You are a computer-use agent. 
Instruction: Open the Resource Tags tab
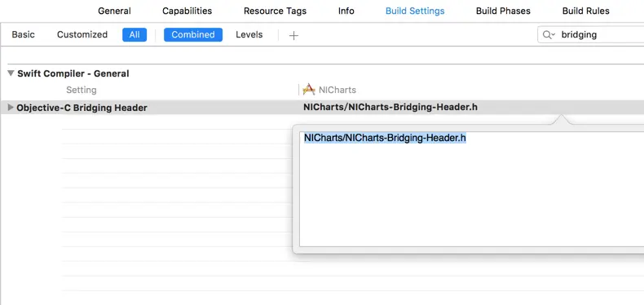(x=275, y=11)
